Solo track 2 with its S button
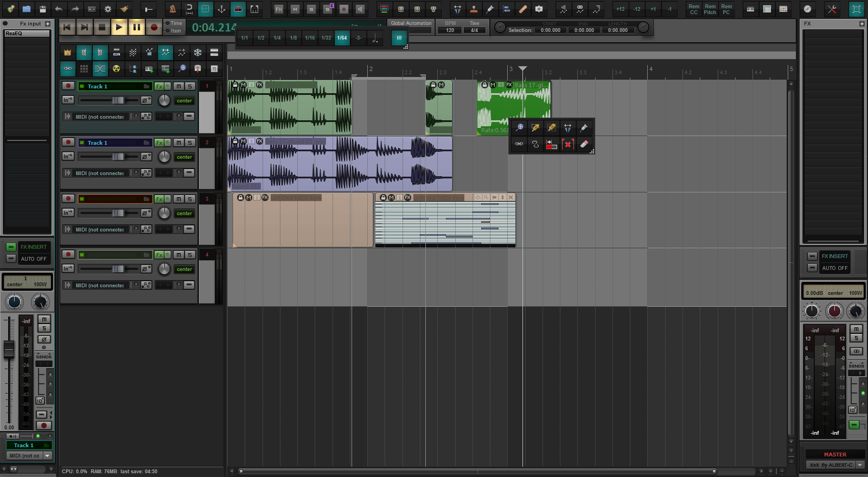 click(x=190, y=143)
